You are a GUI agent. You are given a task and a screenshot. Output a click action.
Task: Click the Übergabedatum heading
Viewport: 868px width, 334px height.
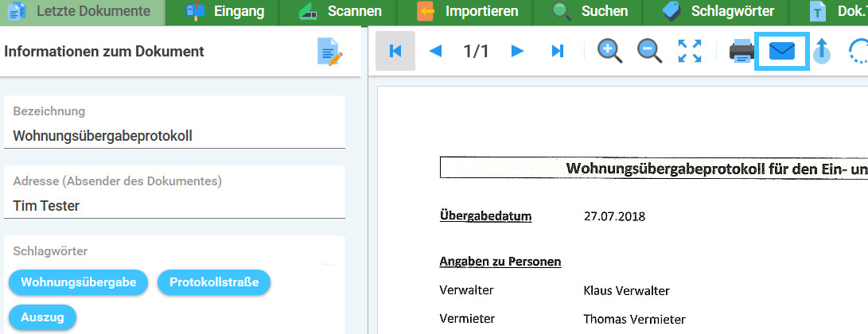pyautogui.click(x=486, y=216)
